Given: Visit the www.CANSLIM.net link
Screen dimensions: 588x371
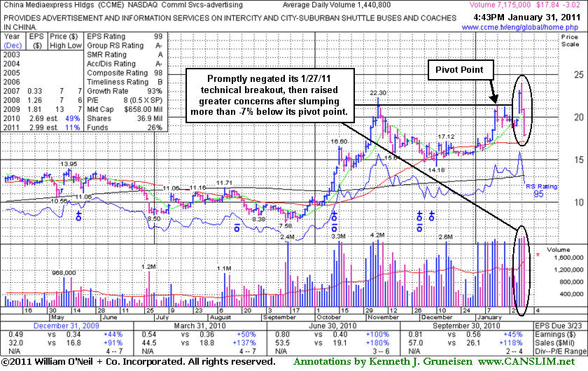Looking at the screenshot, I should tap(526, 362).
